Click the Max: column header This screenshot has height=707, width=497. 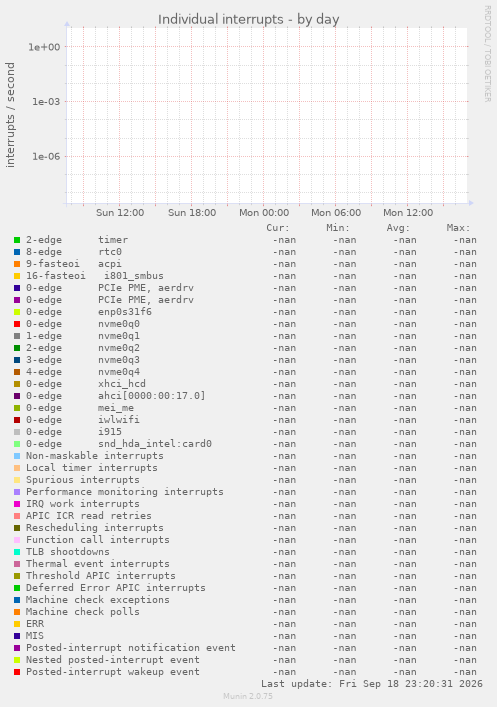point(458,228)
